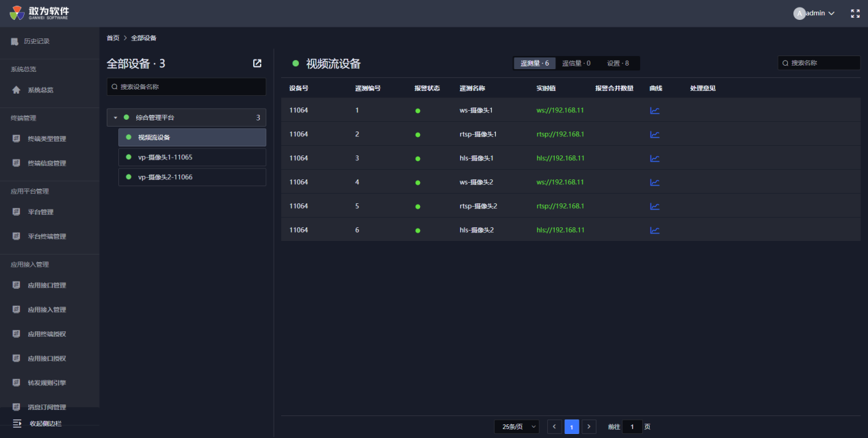Collapse the 综合管理平台 tree node
The width and height of the screenshot is (868, 438).
point(116,118)
